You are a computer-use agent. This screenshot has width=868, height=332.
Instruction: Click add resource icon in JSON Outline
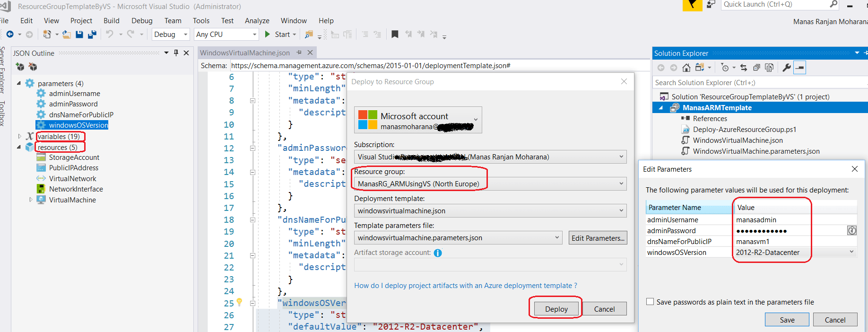(20, 67)
